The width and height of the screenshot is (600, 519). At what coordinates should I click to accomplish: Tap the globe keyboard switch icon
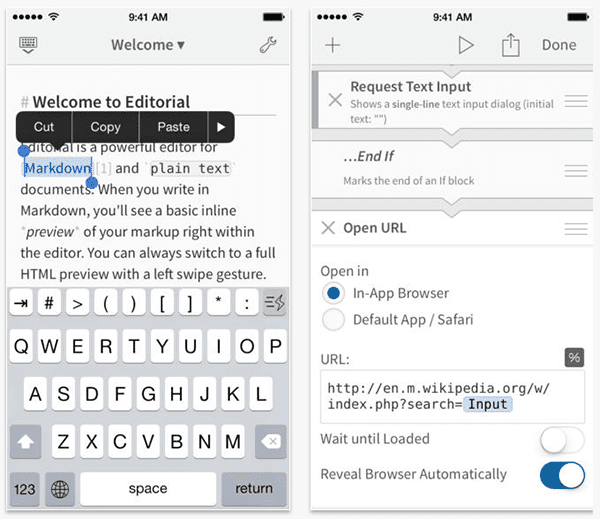[x=60, y=489]
